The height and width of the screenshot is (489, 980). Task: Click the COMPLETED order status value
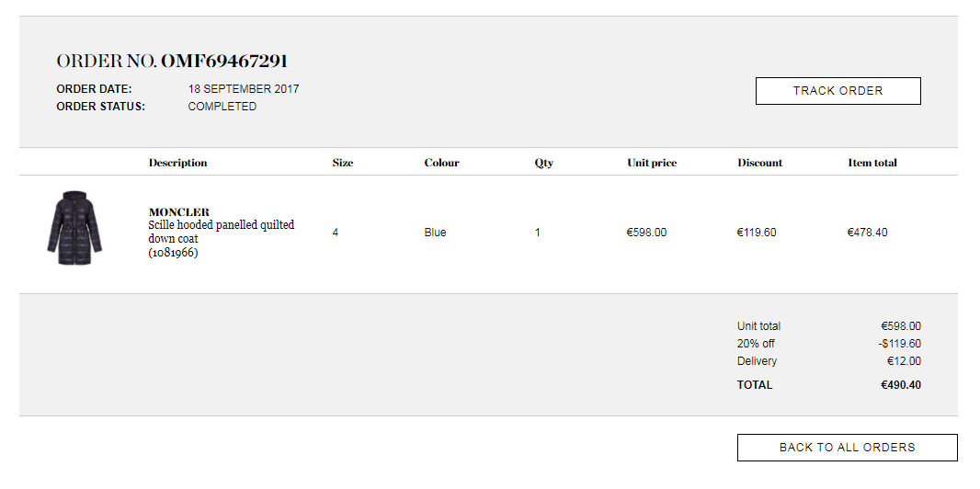(222, 107)
